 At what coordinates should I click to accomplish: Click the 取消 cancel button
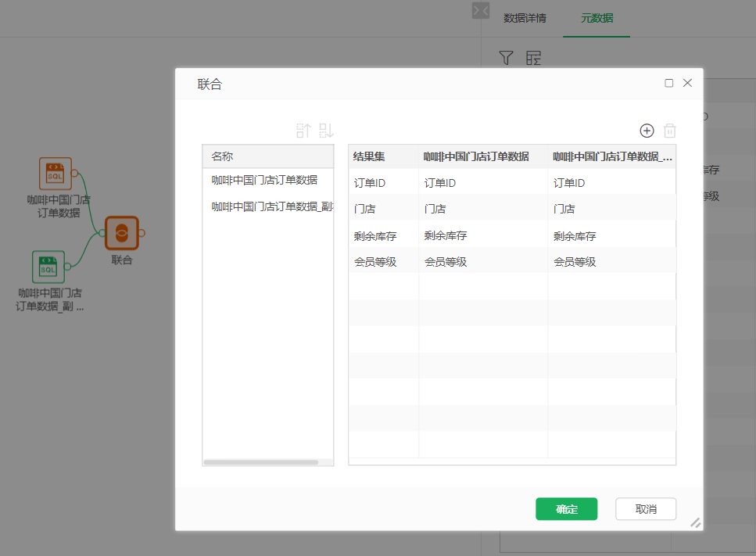pyautogui.click(x=645, y=509)
